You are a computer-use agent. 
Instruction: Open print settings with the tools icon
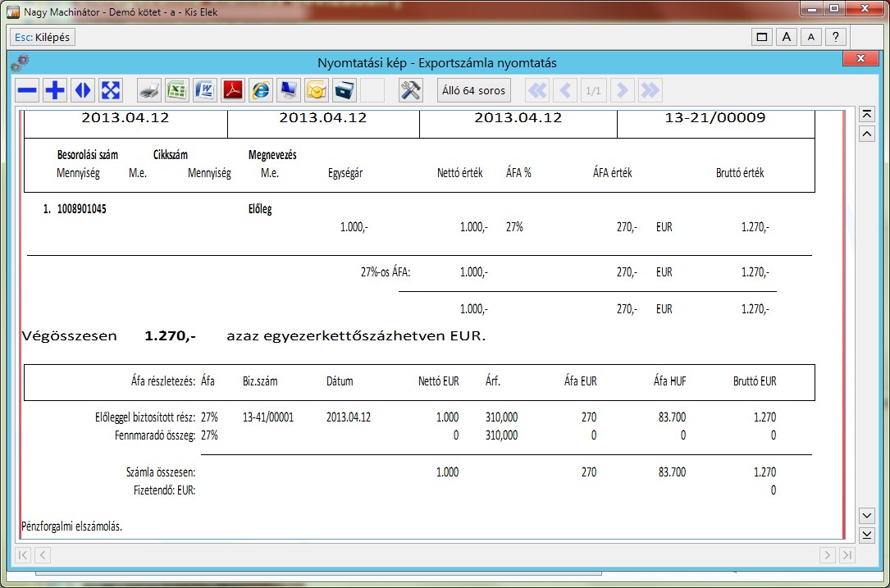point(410,90)
